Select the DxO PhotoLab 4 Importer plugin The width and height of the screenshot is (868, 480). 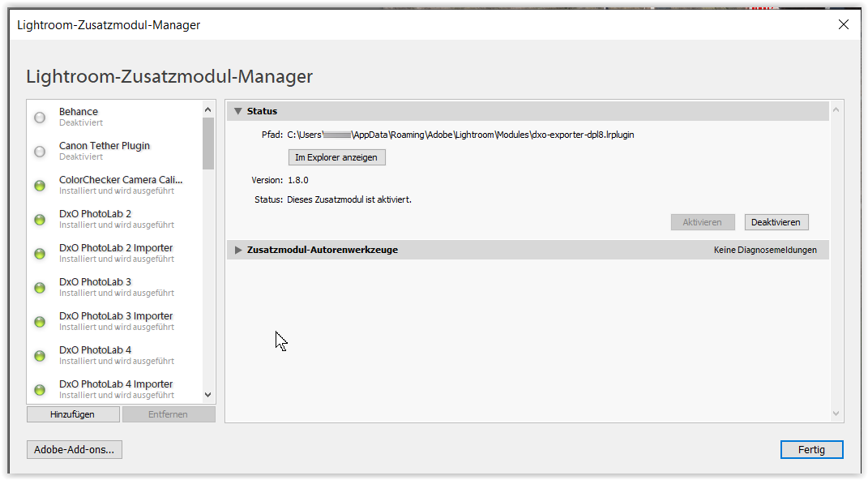114,389
